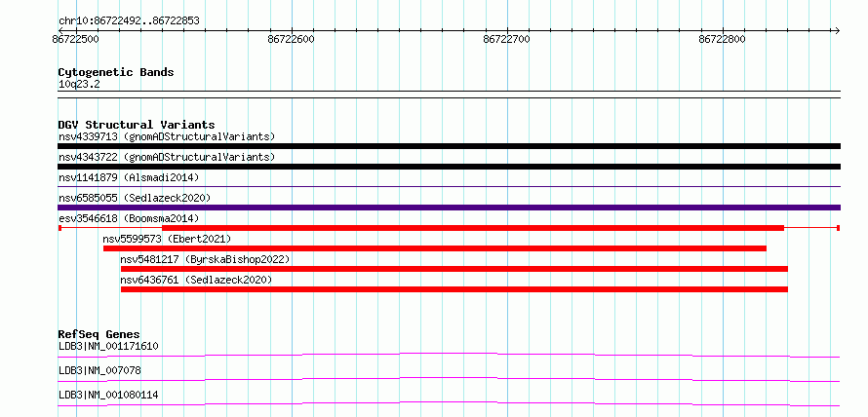
Task: Click the DGV Structural Variants track title
Action: pos(137,125)
